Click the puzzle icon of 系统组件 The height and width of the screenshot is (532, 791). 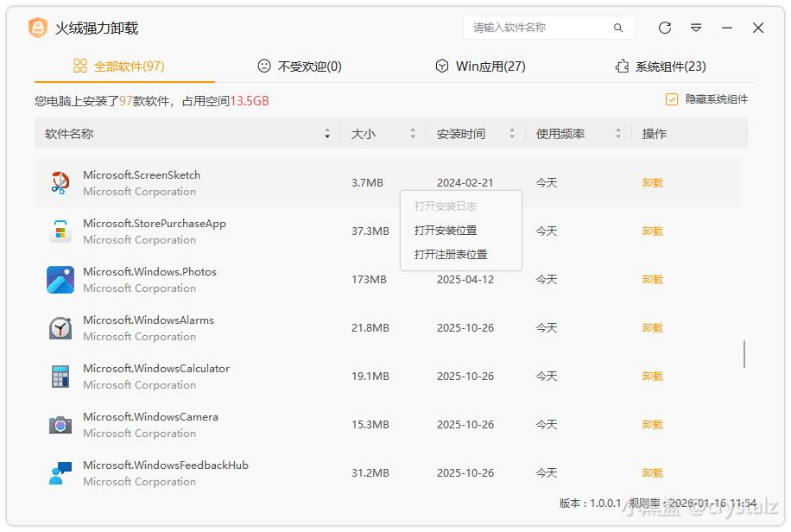click(622, 66)
